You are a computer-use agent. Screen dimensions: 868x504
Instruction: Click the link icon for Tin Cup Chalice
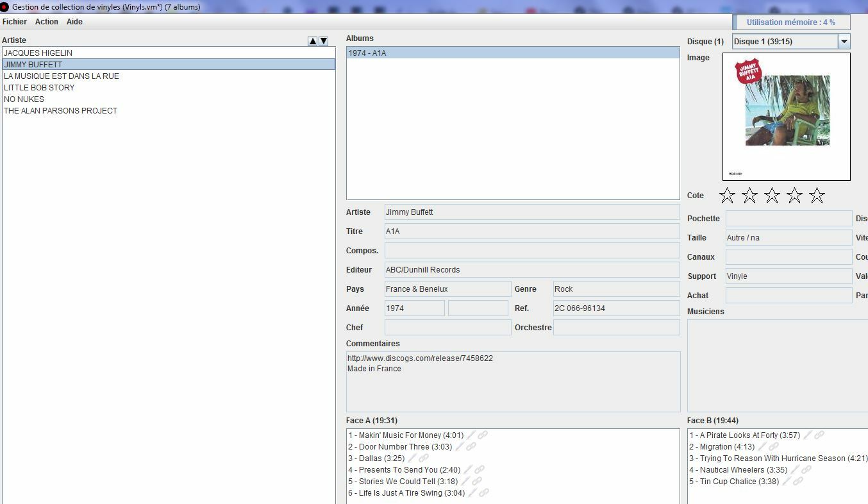[x=798, y=481]
